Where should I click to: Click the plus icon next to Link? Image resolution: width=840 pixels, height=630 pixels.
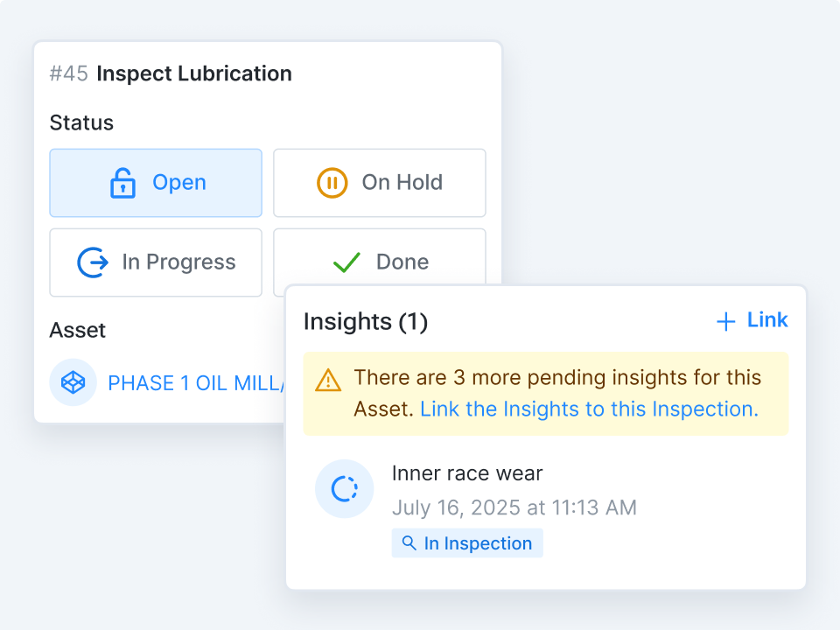coord(725,322)
